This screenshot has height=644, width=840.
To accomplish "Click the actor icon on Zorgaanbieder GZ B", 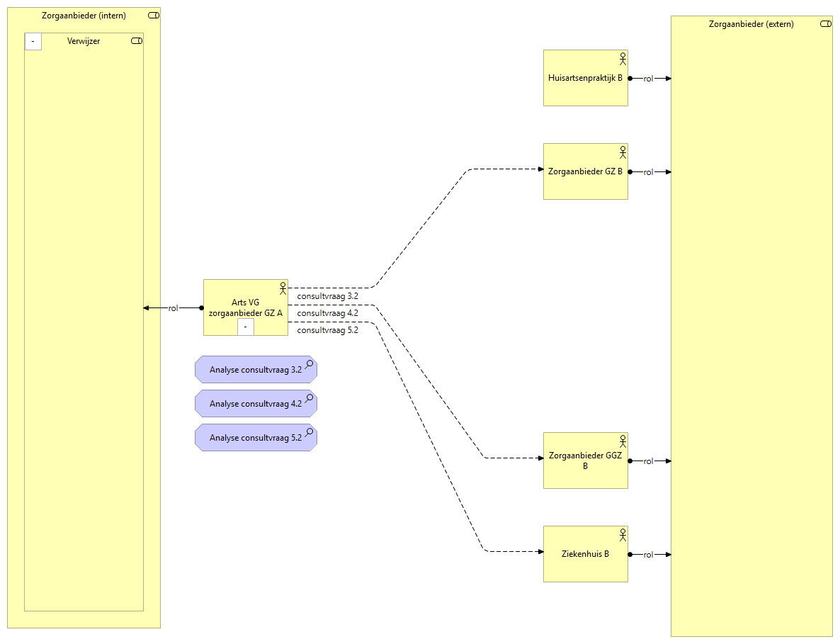I will coord(623,152).
